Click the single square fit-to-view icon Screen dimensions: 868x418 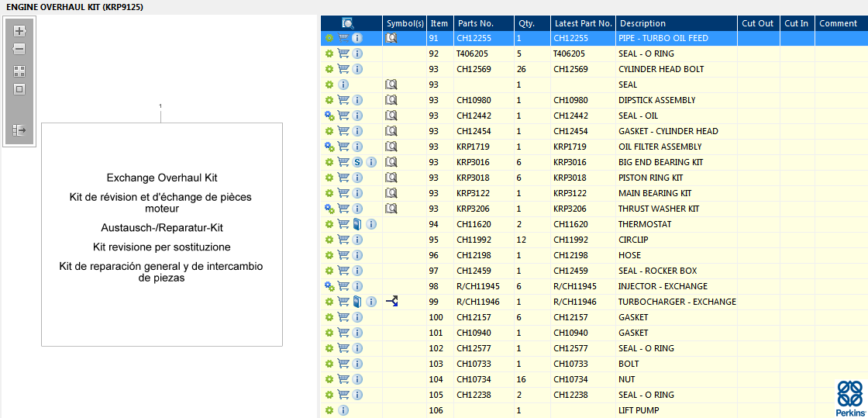(x=19, y=89)
